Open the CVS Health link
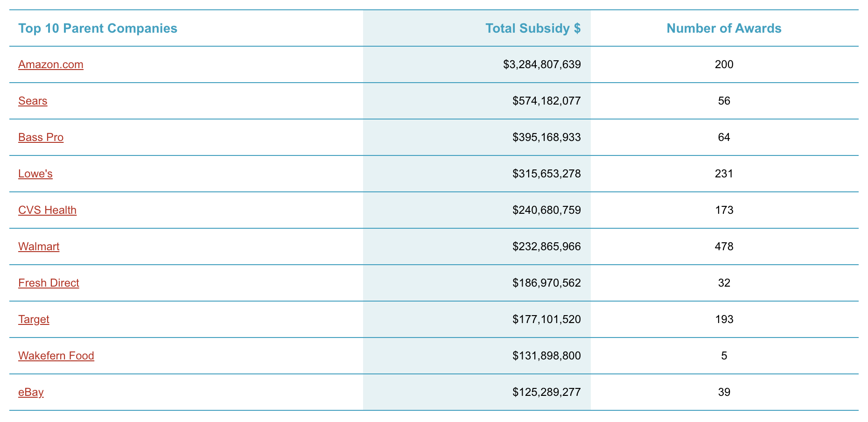The height and width of the screenshot is (422, 868). click(47, 210)
